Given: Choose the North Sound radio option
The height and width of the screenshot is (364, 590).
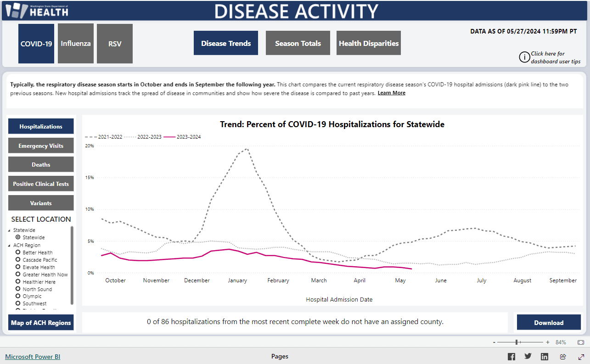Looking at the screenshot, I should click(18, 289).
